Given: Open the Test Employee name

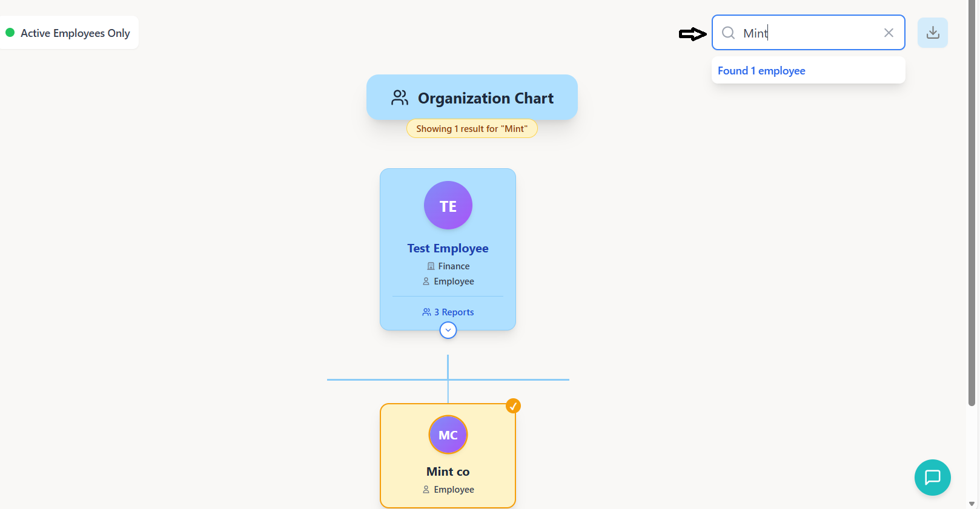Looking at the screenshot, I should pyautogui.click(x=448, y=249).
